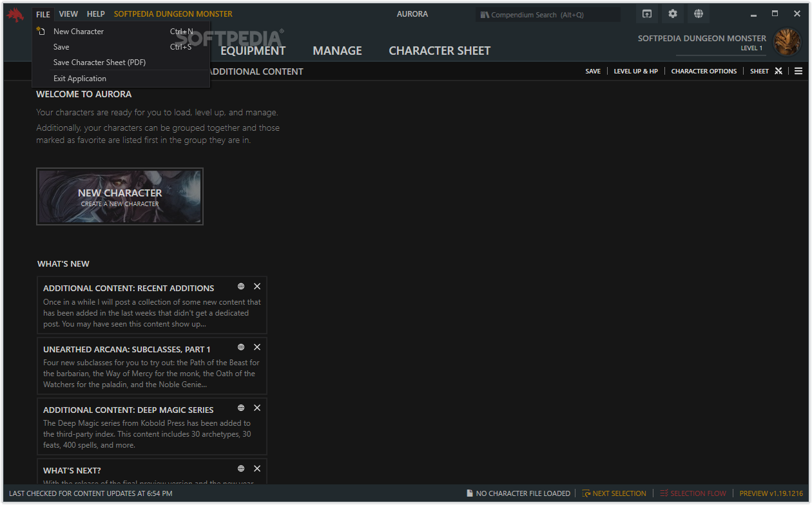Dismiss the What's Next? card
Viewport: 812px width, 505px height.
click(257, 468)
